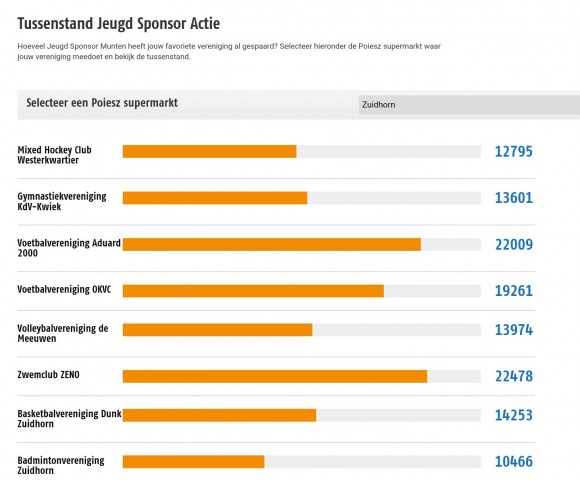Select the Mixed Hockey Club Westerkwartier label
Viewport: 580px width, 480px height.
[x=54, y=155]
